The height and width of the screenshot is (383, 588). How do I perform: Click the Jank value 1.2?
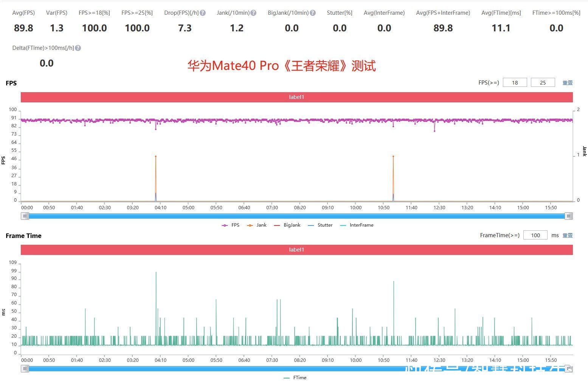237,28
